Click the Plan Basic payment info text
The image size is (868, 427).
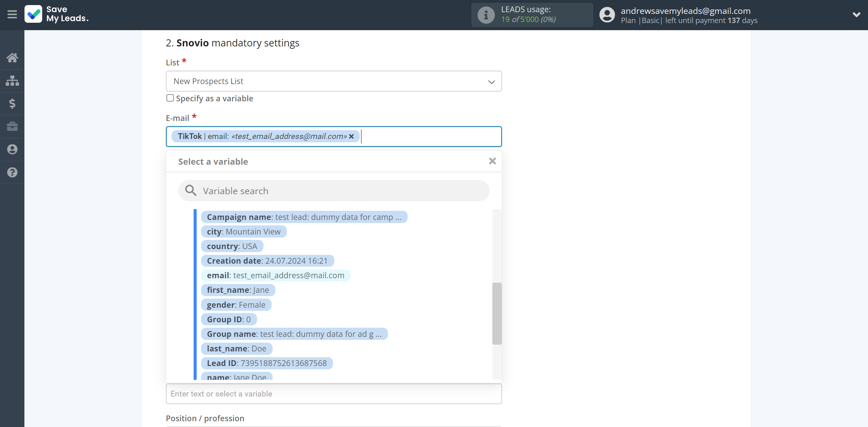click(x=689, y=20)
